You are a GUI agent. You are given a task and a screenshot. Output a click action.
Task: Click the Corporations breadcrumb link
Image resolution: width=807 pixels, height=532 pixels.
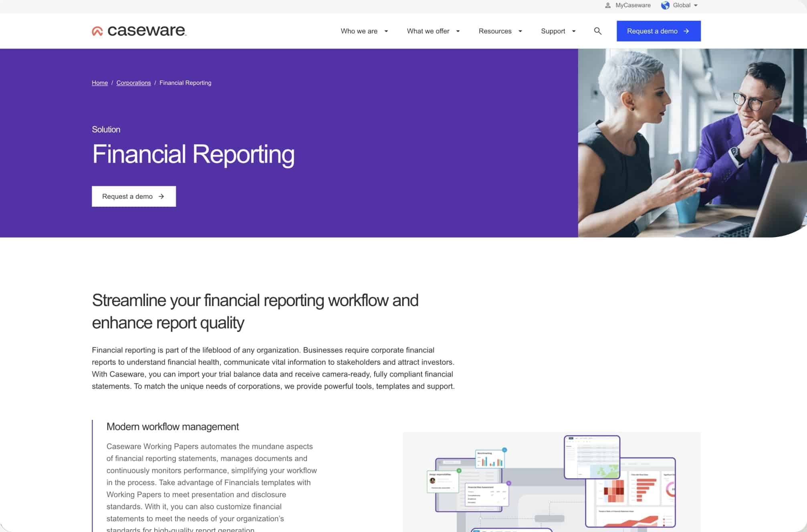[x=133, y=83]
